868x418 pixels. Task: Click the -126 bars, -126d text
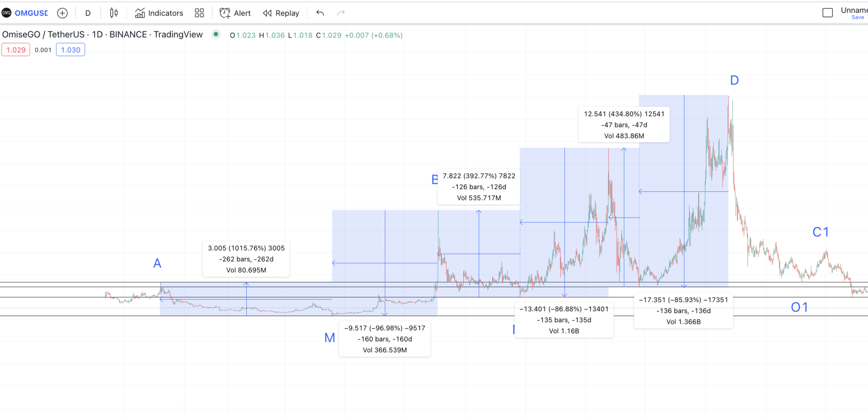[x=479, y=187]
